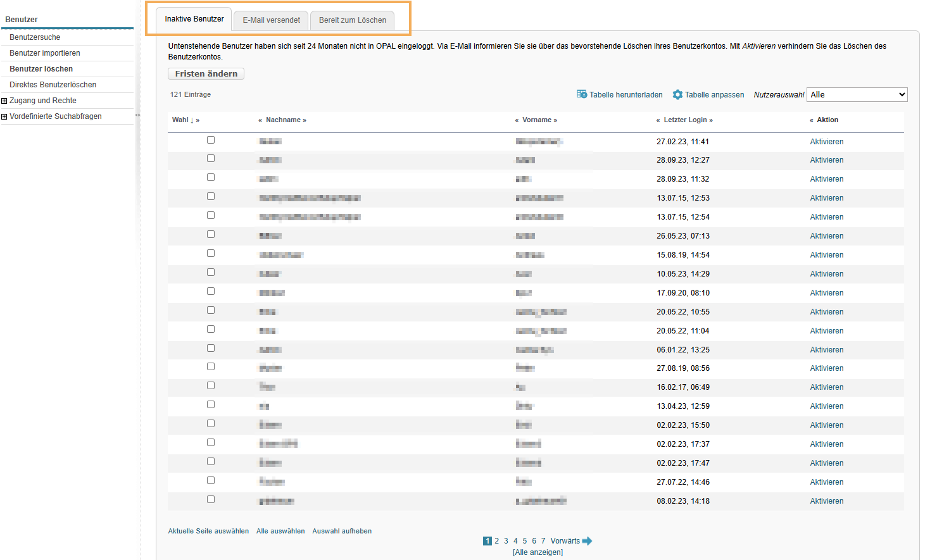Image resolution: width=937 pixels, height=560 pixels.
Task: Sort the Letzter Login column
Action: (685, 120)
